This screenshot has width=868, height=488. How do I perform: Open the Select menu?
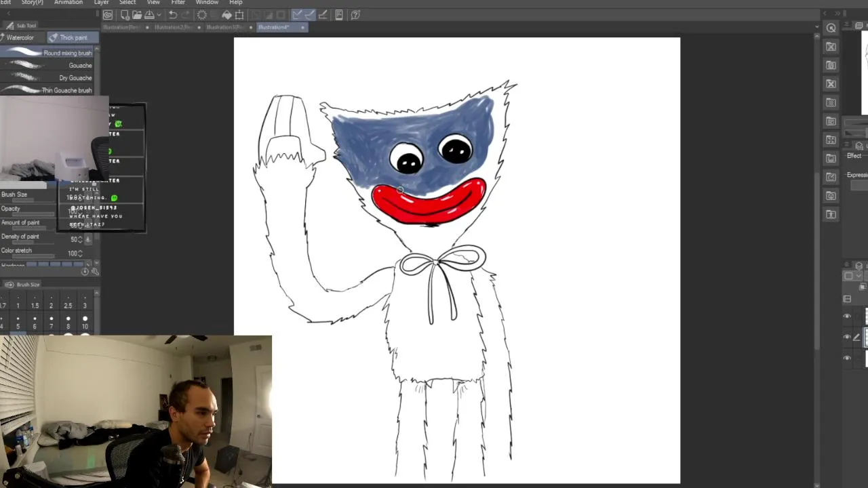(127, 3)
